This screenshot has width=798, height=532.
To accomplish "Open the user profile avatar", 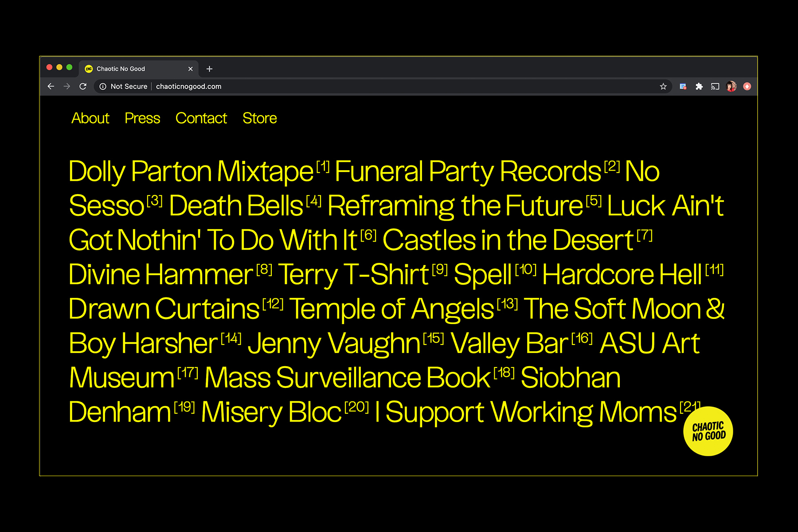I will pyautogui.click(x=731, y=86).
